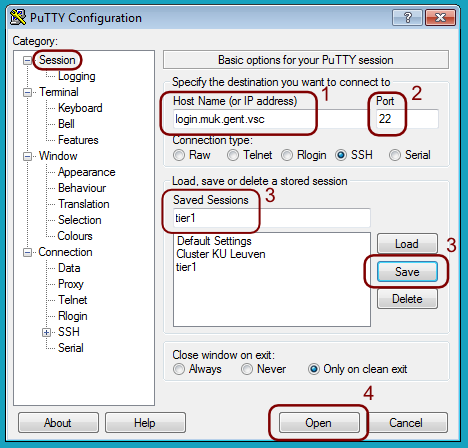Click the About button
468x448 pixels.
(x=58, y=423)
